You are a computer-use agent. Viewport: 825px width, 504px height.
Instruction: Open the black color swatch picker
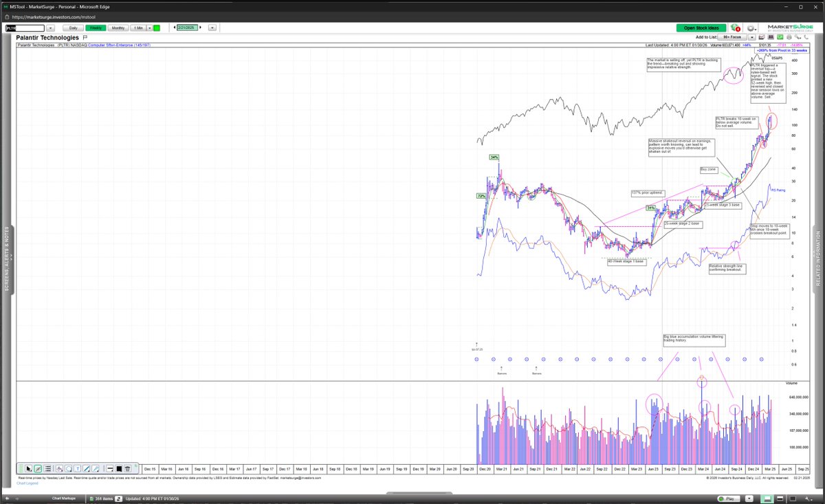click(x=118, y=468)
